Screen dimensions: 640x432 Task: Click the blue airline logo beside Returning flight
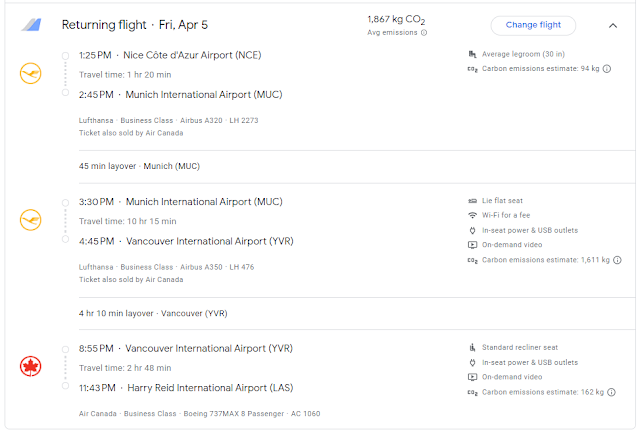pos(32,24)
